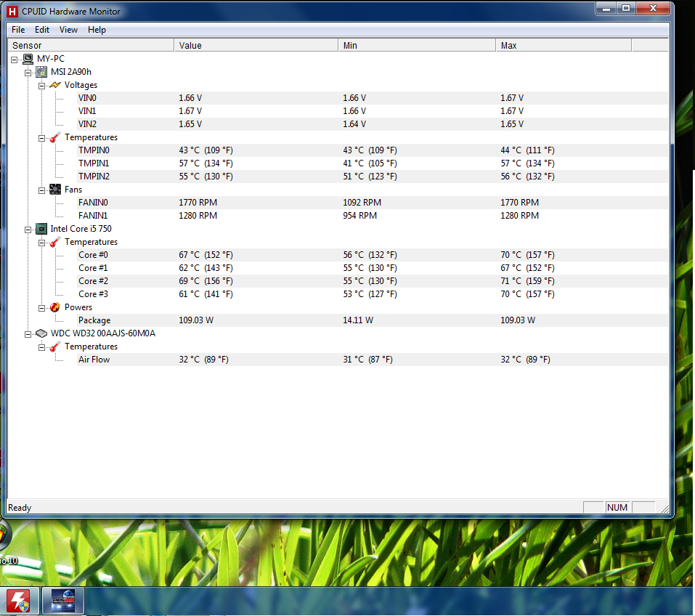
Task: Collapse the Intel Core i5 750 node
Action: pos(28,230)
